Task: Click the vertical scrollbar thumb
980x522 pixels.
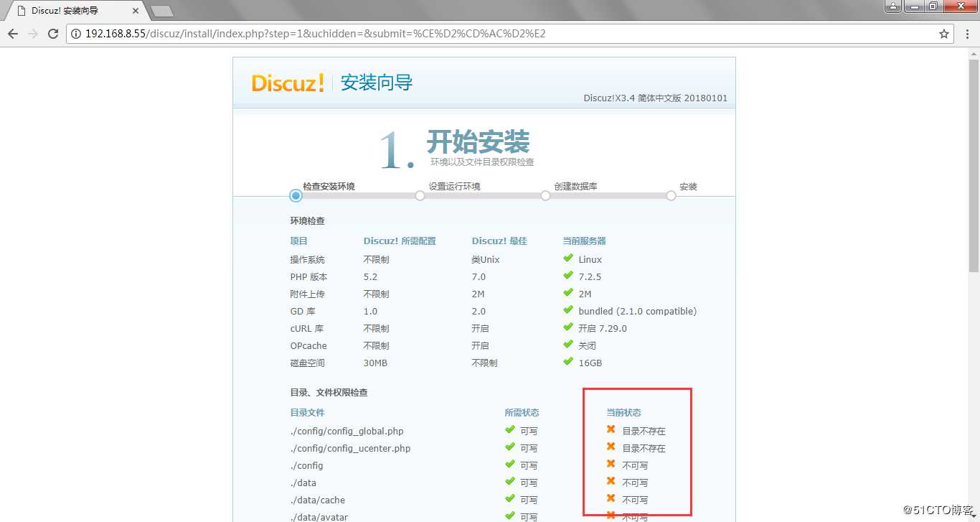Action: coord(974,165)
